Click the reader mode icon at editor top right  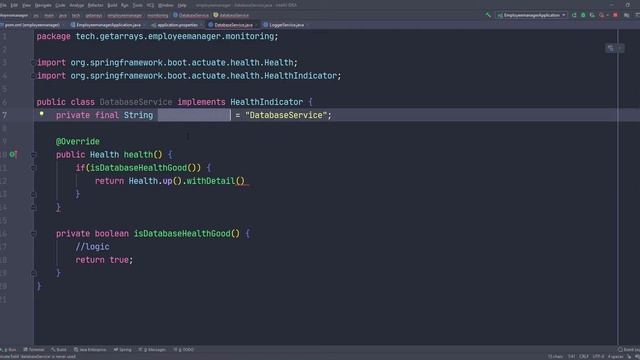tap(611, 48)
